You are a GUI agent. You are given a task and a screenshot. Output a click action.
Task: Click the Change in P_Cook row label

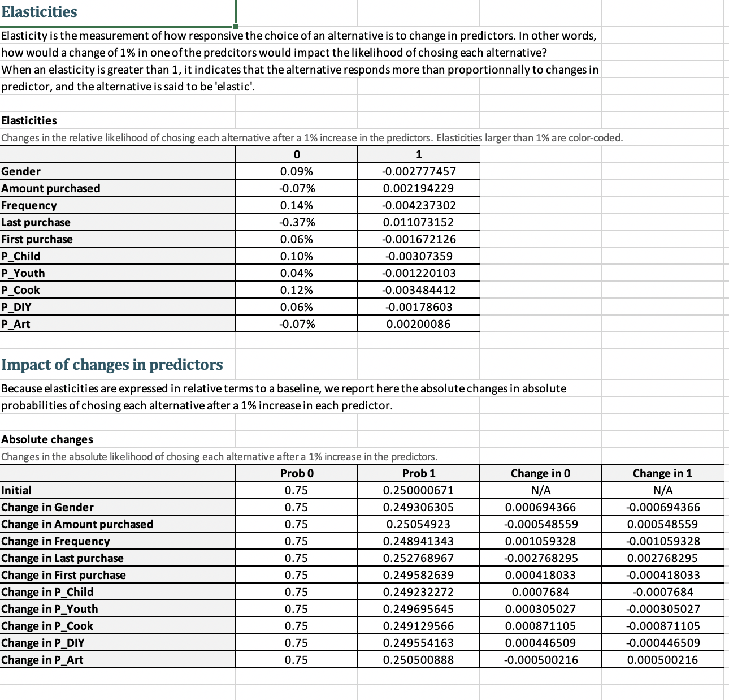[x=118, y=626]
